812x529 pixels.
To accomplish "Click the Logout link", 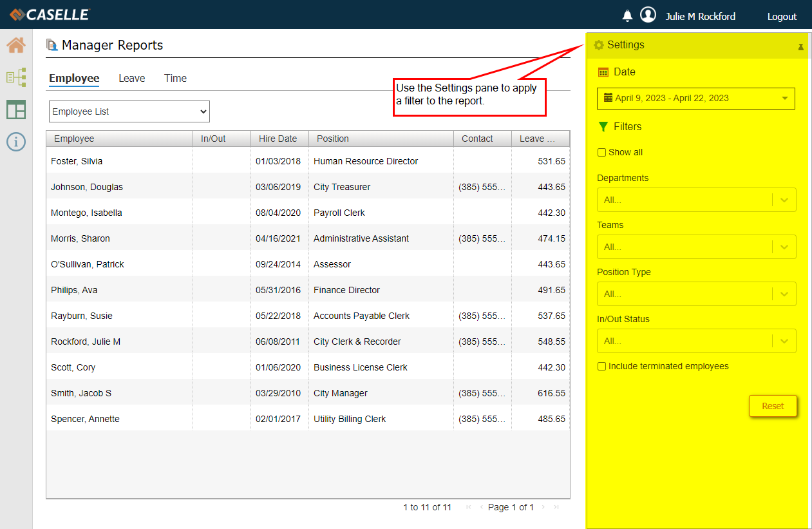I will pos(782,17).
